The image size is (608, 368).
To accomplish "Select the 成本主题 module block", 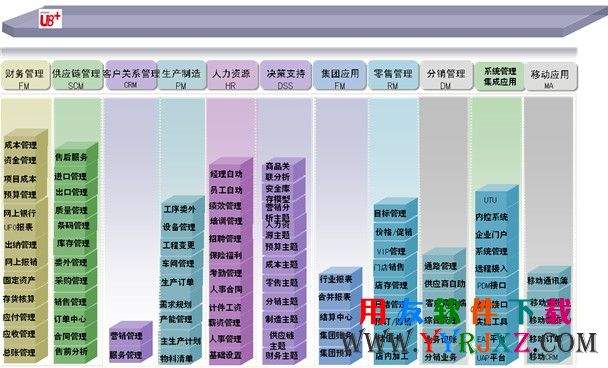I will coord(282,264).
